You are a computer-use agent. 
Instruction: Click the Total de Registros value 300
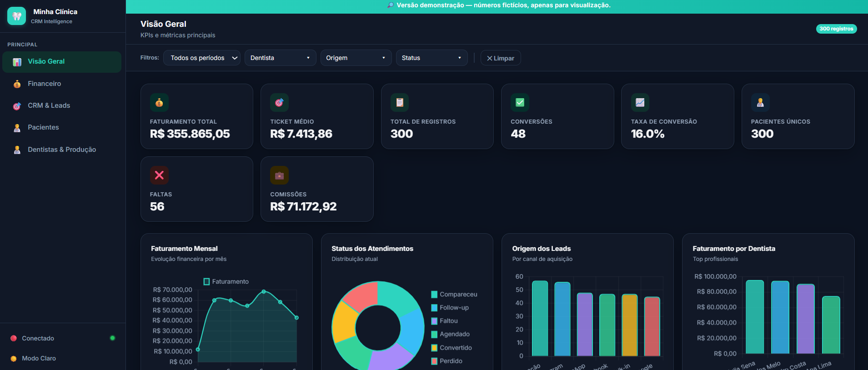pyautogui.click(x=401, y=134)
